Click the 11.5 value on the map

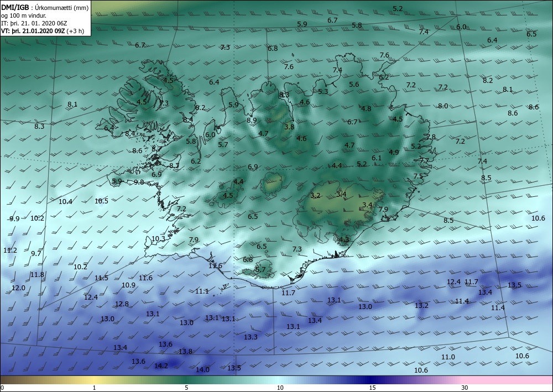[101, 278]
